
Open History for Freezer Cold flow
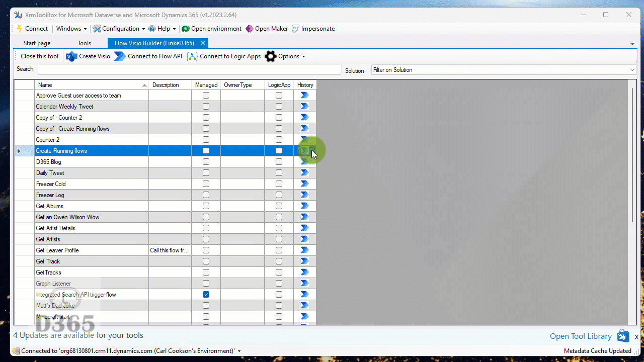pos(304,184)
